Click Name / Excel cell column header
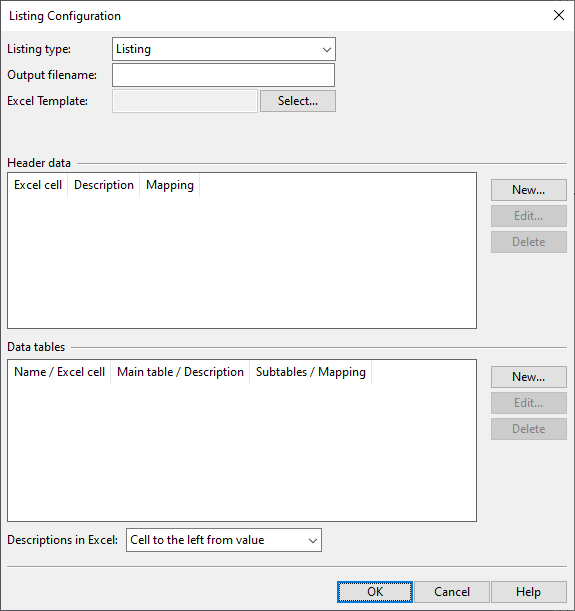The width and height of the screenshot is (575, 611). point(59,372)
